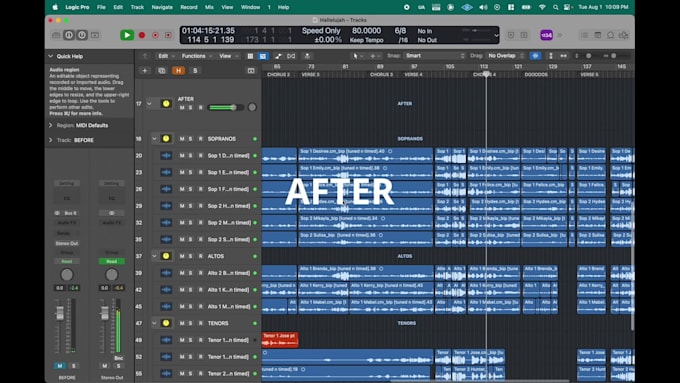This screenshot has height=383, width=680.
Task: Click the red Record button
Action: [142, 35]
